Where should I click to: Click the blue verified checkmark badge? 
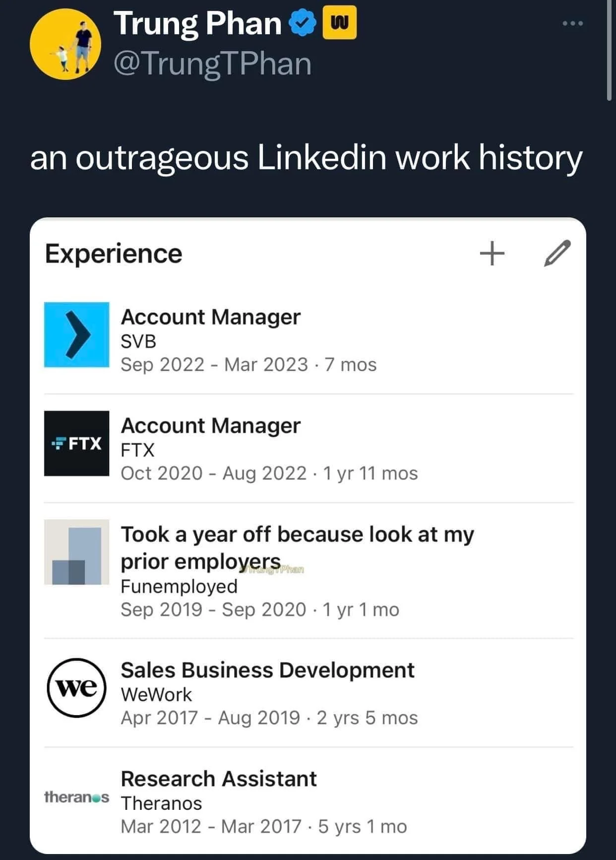coord(302,24)
